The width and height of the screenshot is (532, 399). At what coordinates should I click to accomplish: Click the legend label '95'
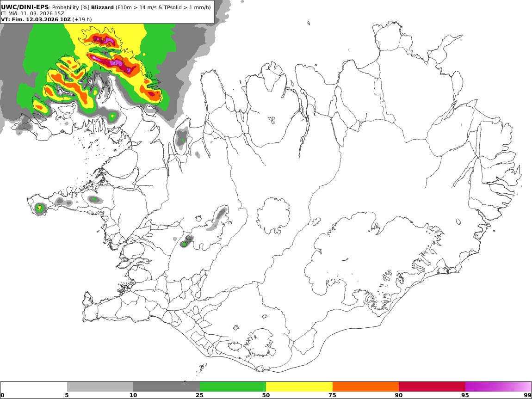pyautogui.click(x=465, y=395)
